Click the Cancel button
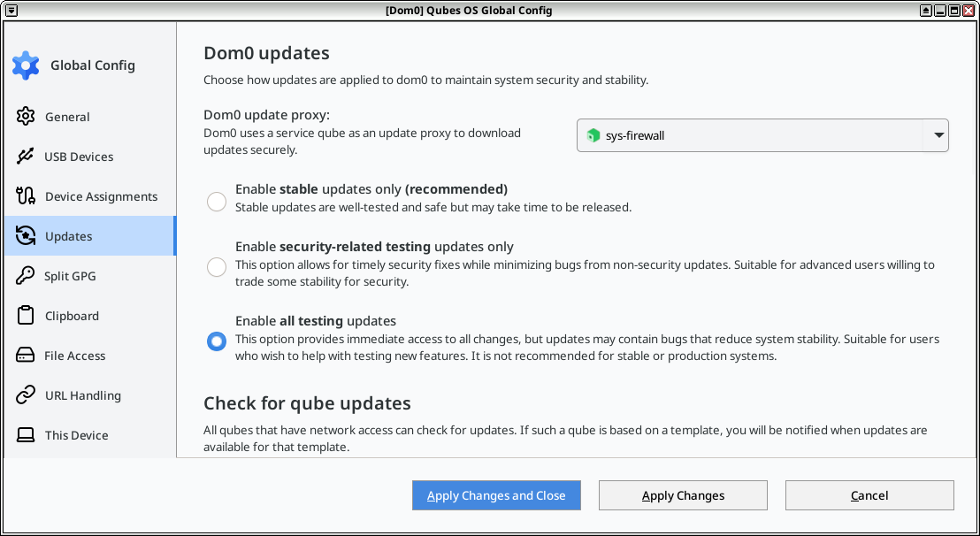 click(x=869, y=494)
